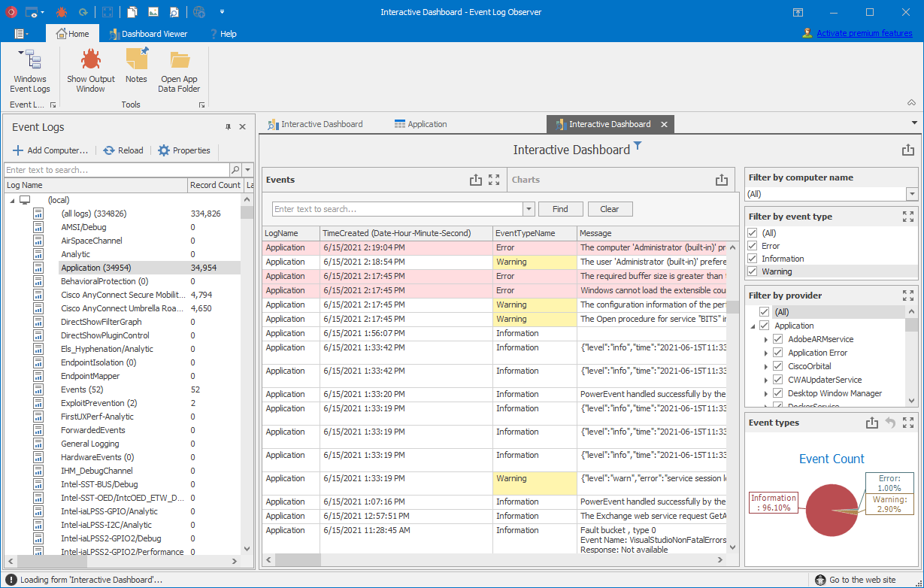Switch to the Home ribbon tab
Image resolution: width=924 pixels, height=588 pixels.
point(72,34)
